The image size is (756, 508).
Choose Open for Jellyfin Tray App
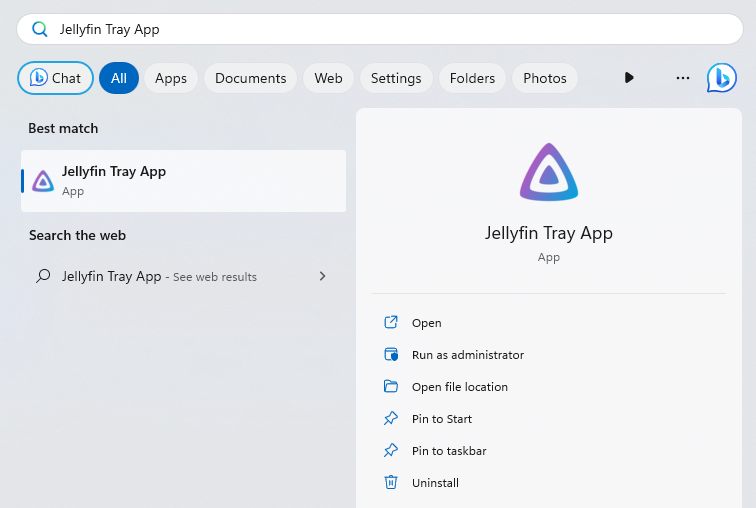click(549, 323)
